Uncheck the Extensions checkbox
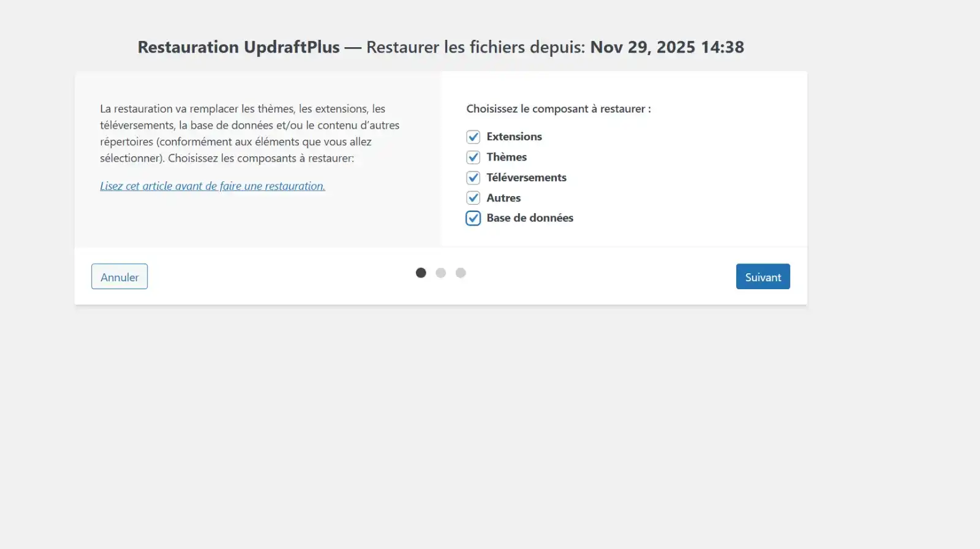Viewport: 980px width, 549px height. pos(473,137)
